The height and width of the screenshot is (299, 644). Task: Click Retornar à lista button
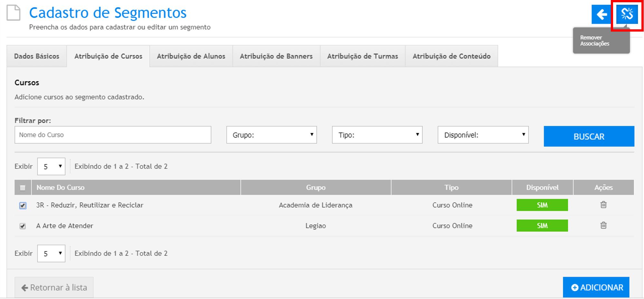(x=54, y=287)
